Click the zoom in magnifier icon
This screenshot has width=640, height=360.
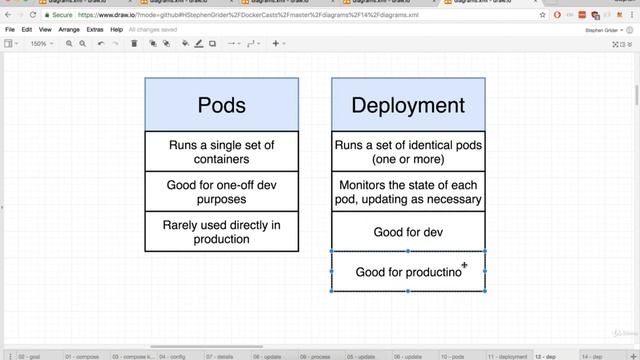[x=69, y=44]
